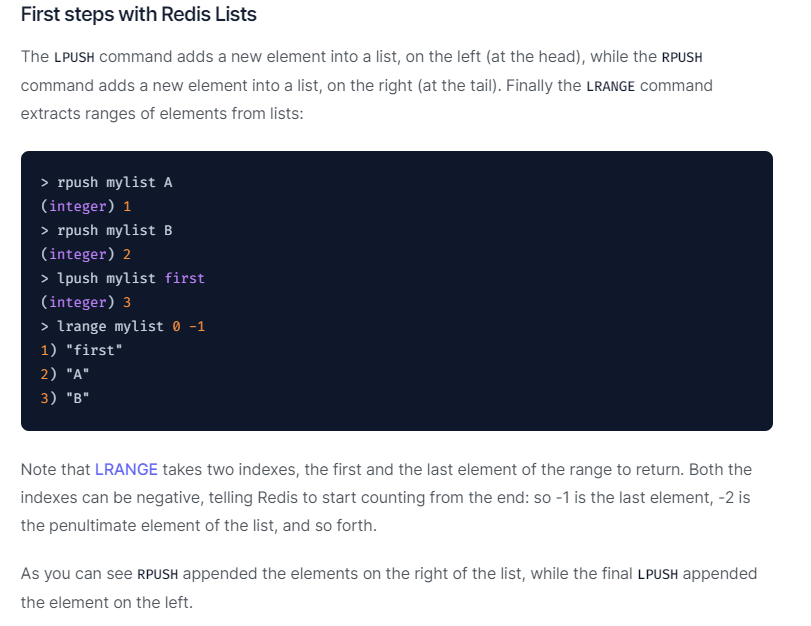Viewport: 811px width, 626px height.
Task: Click the purple "first" argument in the lpush command
Action: (184, 278)
